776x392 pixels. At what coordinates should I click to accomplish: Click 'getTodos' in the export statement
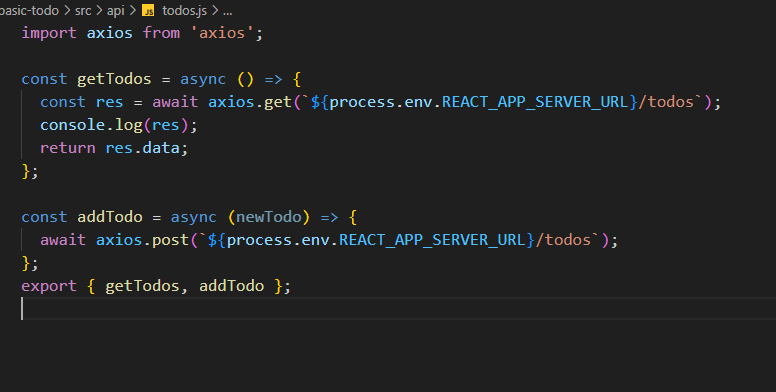[x=142, y=286]
